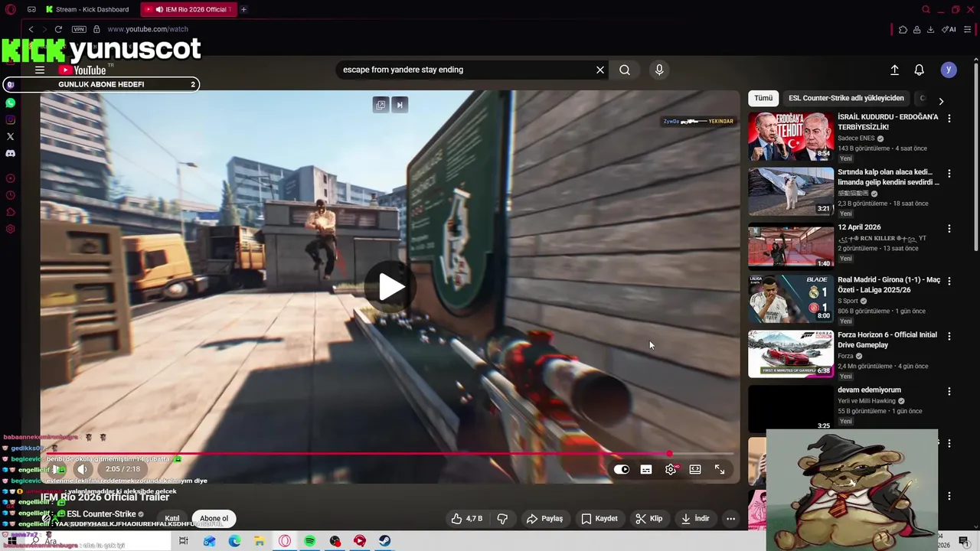Open the browser downloads icon
The image size is (980, 551).
tap(930, 29)
